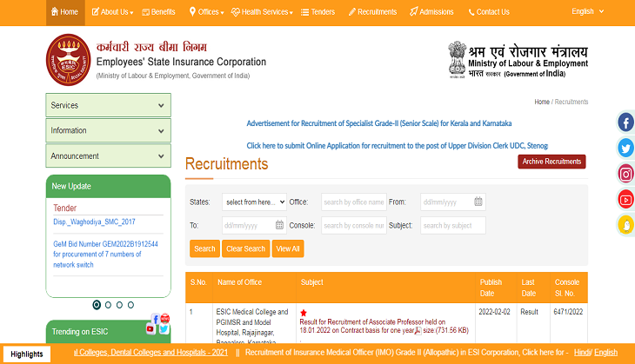Click PDF icon next to Associate Professor result

[x=418, y=330]
